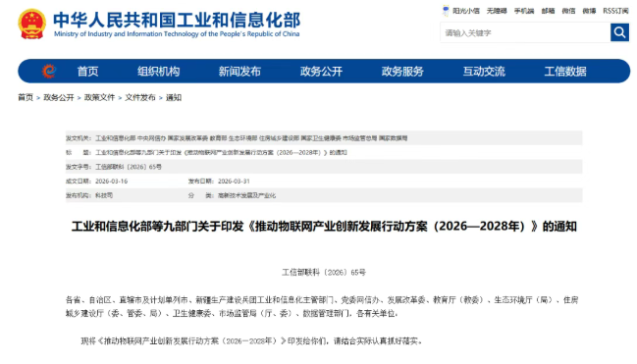This screenshot has width=637, height=364.
Task: Click the 发布日期 value 2026-03-31
Action: (x=234, y=182)
